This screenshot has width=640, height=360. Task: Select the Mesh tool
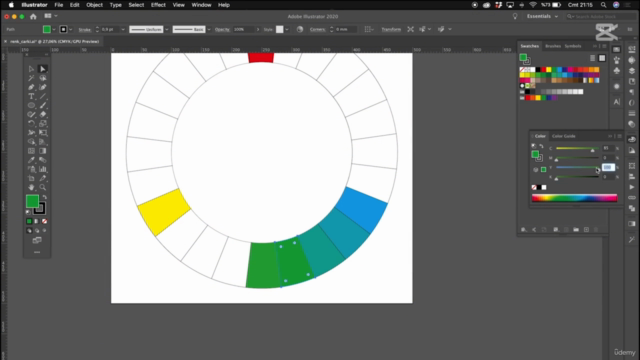tap(31, 151)
